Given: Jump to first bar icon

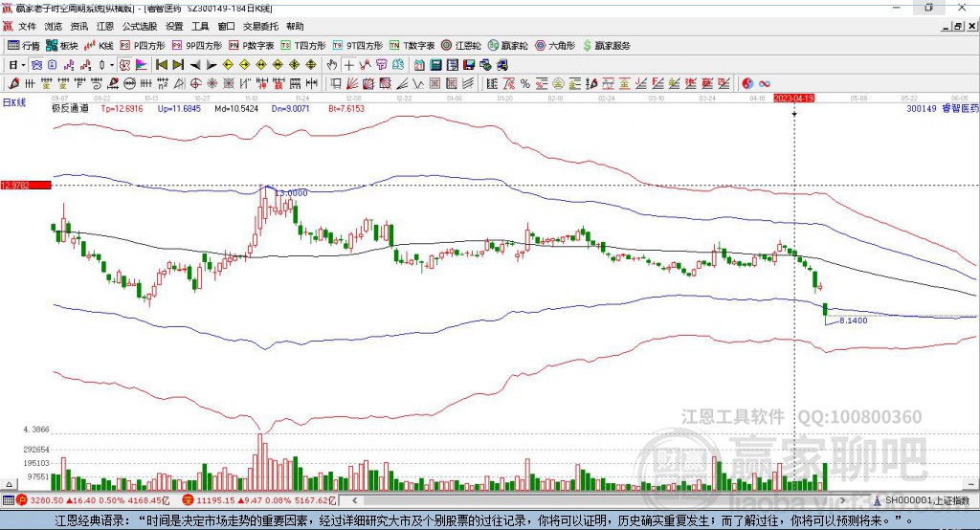Looking at the screenshot, I should (161, 65).
